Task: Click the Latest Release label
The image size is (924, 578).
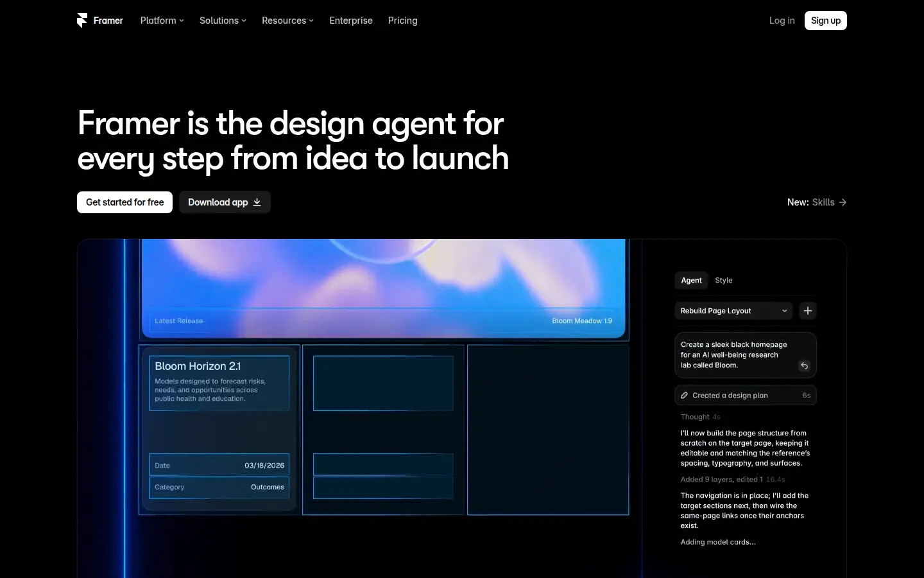Action: tap(178, 320)
